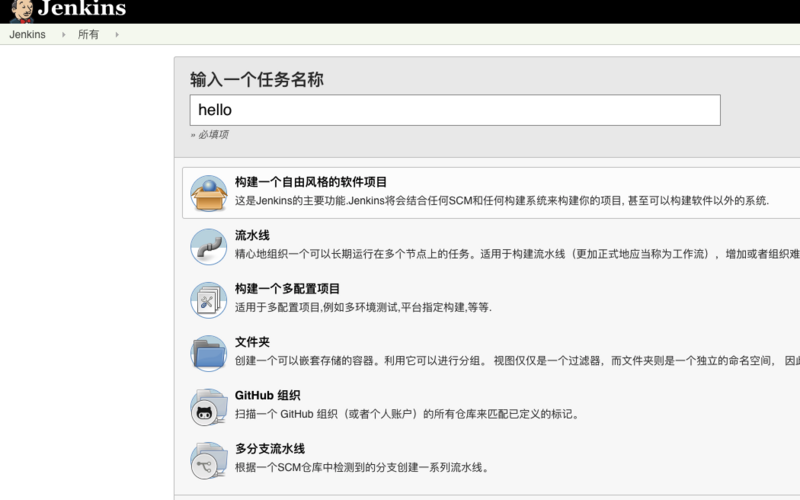Choose 构建一个自由风格的软件项目 title
Viewport: 800px width, 500px height.
pyautogui.click(x=311, y=182)
